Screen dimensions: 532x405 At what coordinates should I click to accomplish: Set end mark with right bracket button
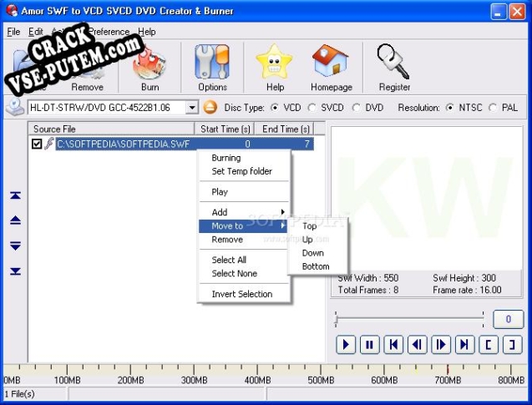tap(512, 345)
